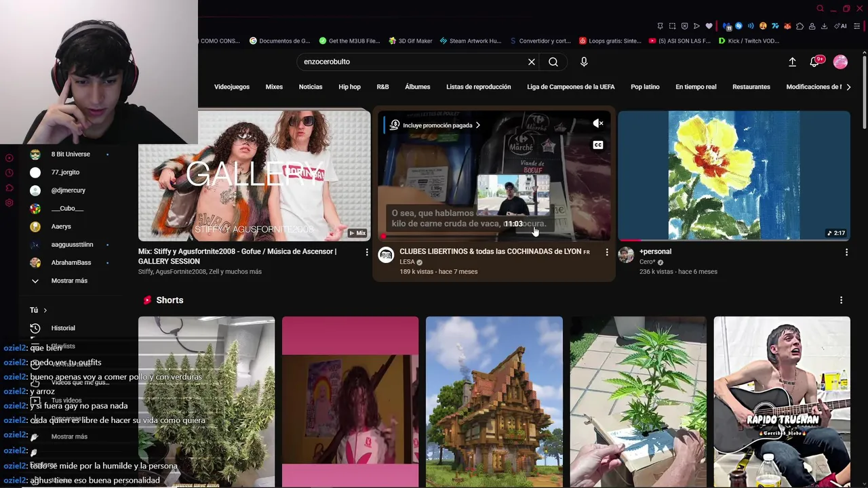868x488 pixels.
Task: Select the Álbumes chip
Action: [418, 87]
